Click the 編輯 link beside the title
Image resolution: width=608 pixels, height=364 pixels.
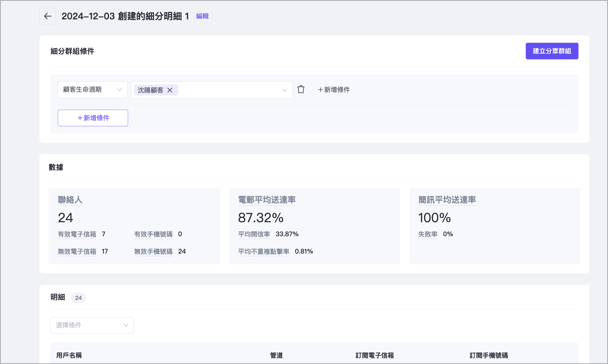[202, 16]
